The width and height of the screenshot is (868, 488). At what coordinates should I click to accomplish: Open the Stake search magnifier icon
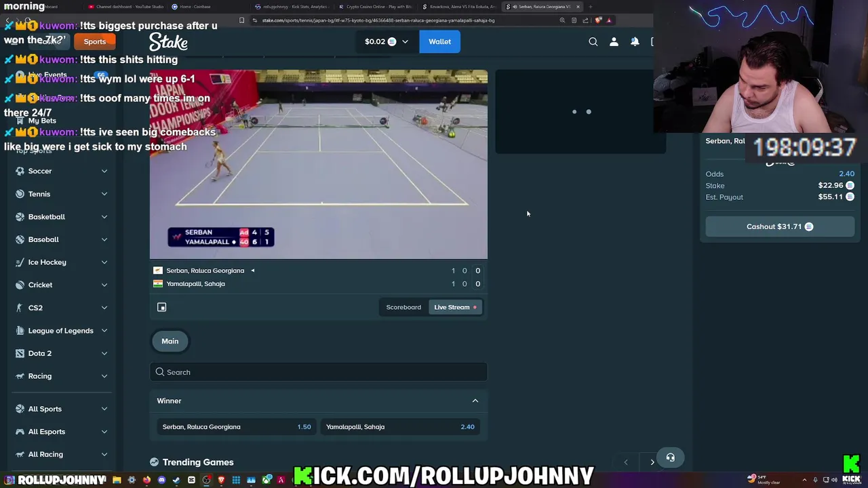593,41
